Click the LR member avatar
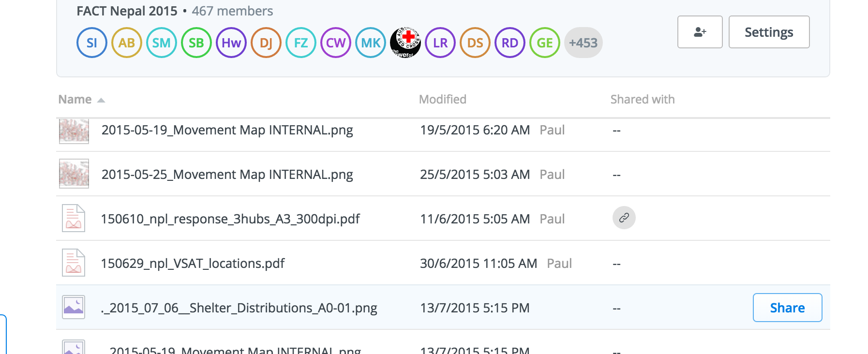Viewport: 868px width, 354px height. pyautogui.click(x=440, y=43)
